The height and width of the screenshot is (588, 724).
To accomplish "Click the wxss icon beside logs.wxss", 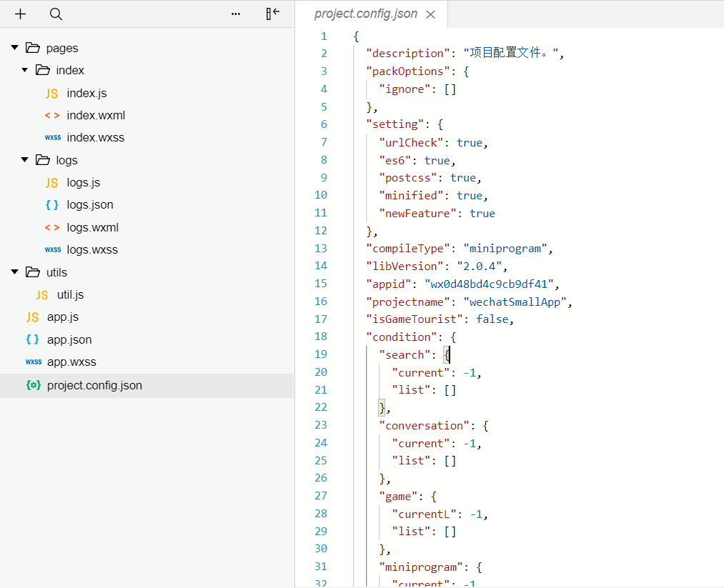I will point(53,249).
